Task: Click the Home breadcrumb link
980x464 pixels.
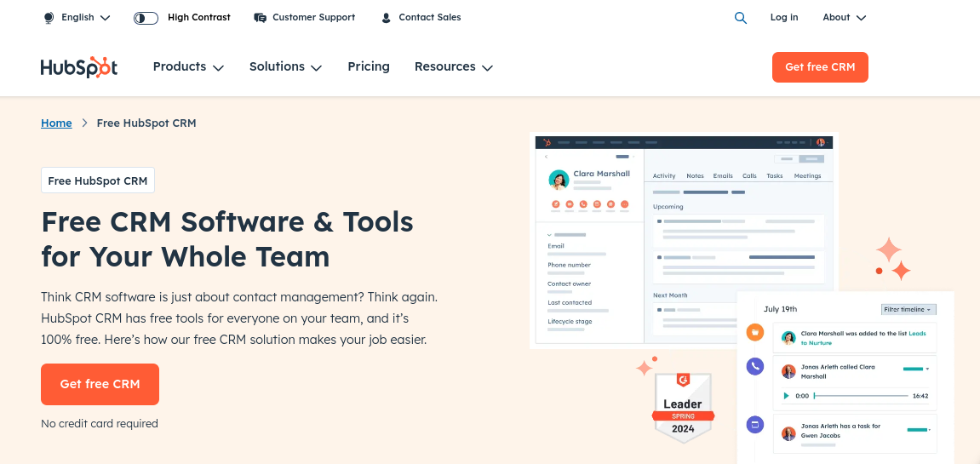Action: [x=56, y=123]
